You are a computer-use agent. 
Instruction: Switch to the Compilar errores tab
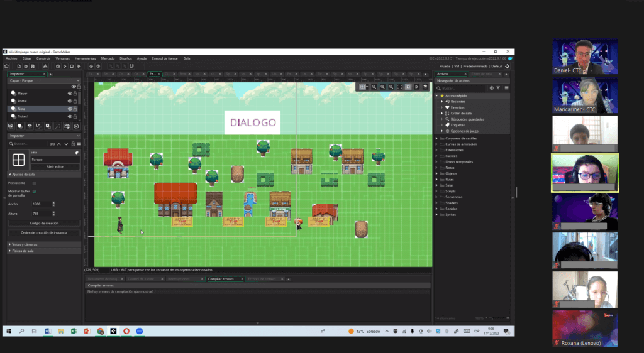(223, 278)
